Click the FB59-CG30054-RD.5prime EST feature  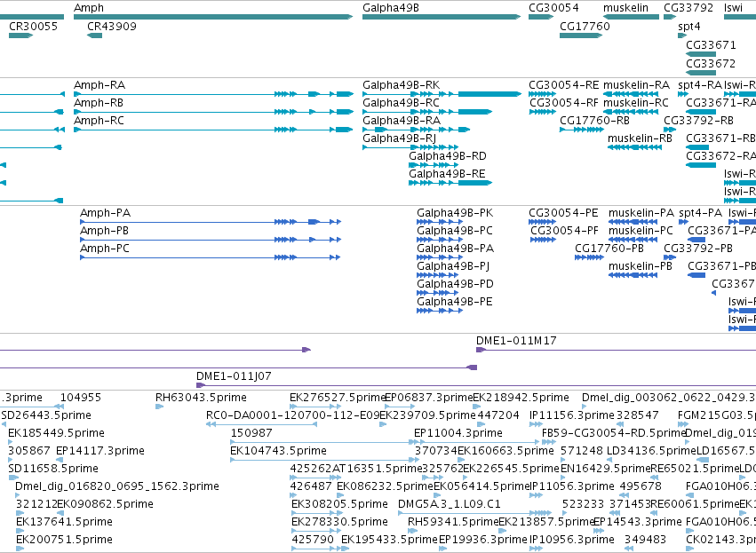tap(549, 442)
